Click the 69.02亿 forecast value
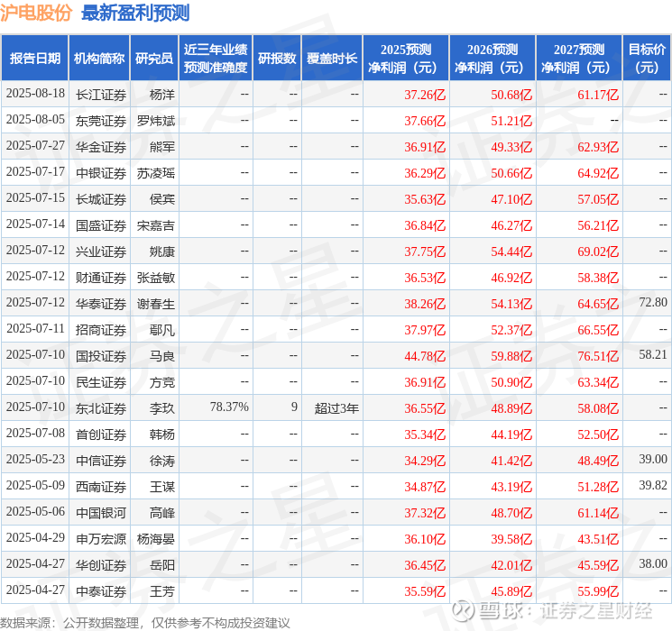 click(x=598, y=251)
